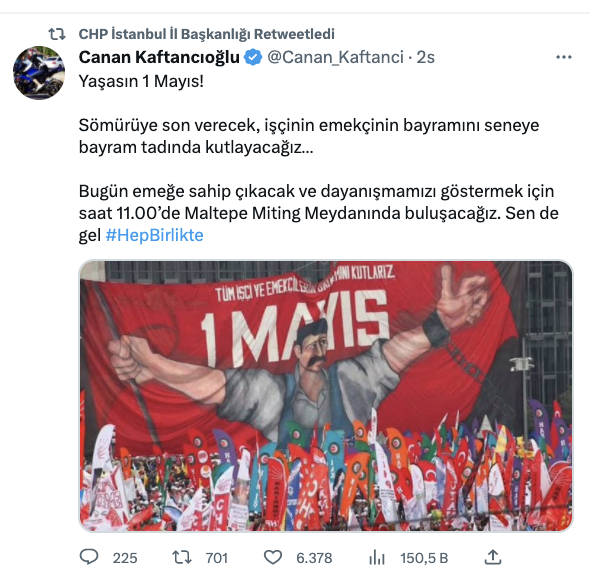Open the 1 Mayıs banner photo
The height and width of the screenshot is (578, 590).
point(326,396)
